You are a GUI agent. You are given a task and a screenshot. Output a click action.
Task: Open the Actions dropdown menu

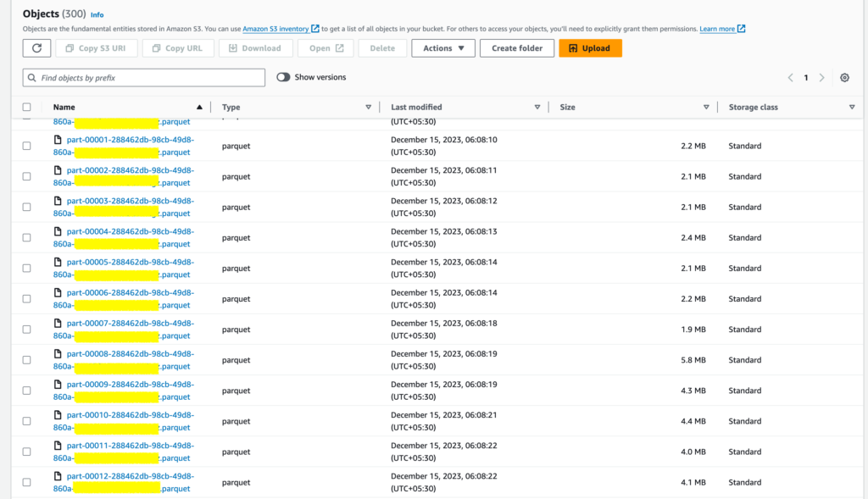tap(442, 48)
